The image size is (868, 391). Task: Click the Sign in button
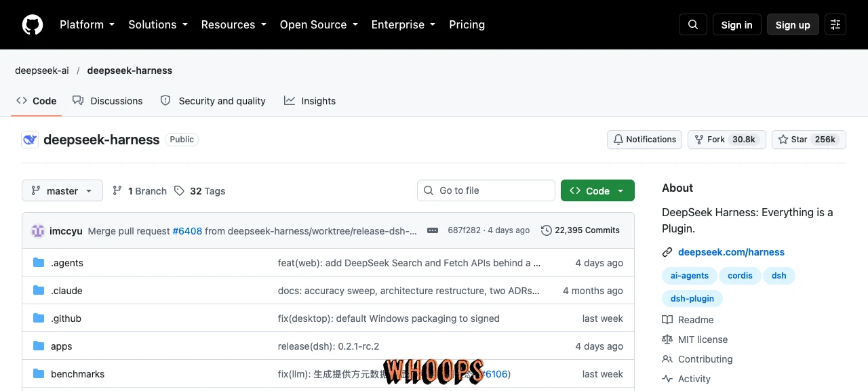737,24
